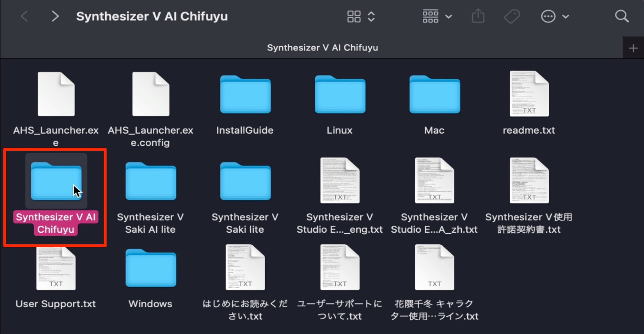Click the Edit Tags toolbar icon

[512, 17]
